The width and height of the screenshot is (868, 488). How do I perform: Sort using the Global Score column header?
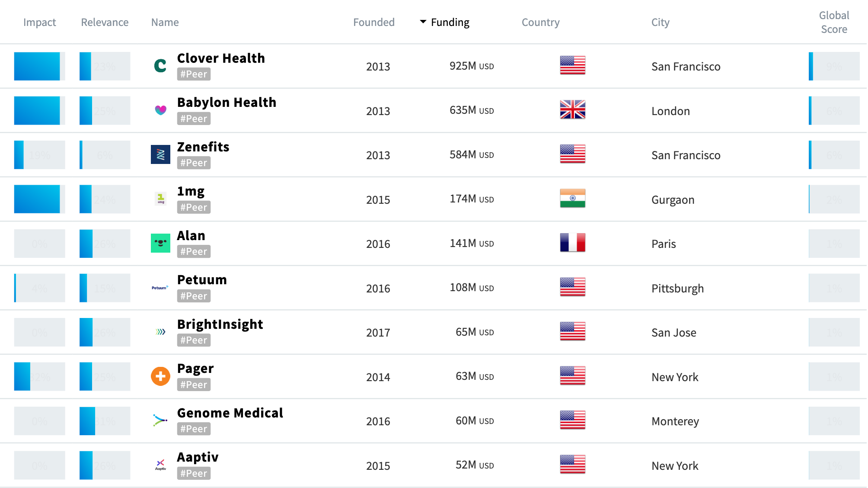click(x=833, y=22)
